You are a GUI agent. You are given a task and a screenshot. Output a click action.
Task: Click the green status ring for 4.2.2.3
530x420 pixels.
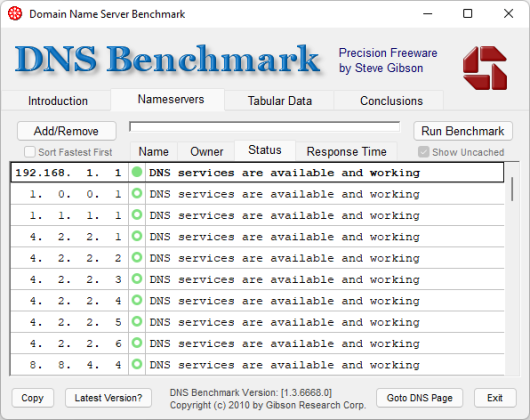[x=137, y=279]
